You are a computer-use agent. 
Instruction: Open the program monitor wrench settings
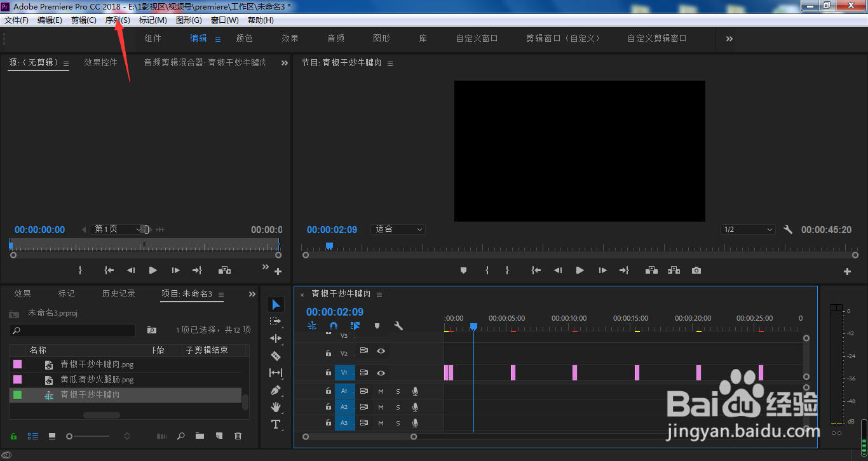tap(788, 229)
